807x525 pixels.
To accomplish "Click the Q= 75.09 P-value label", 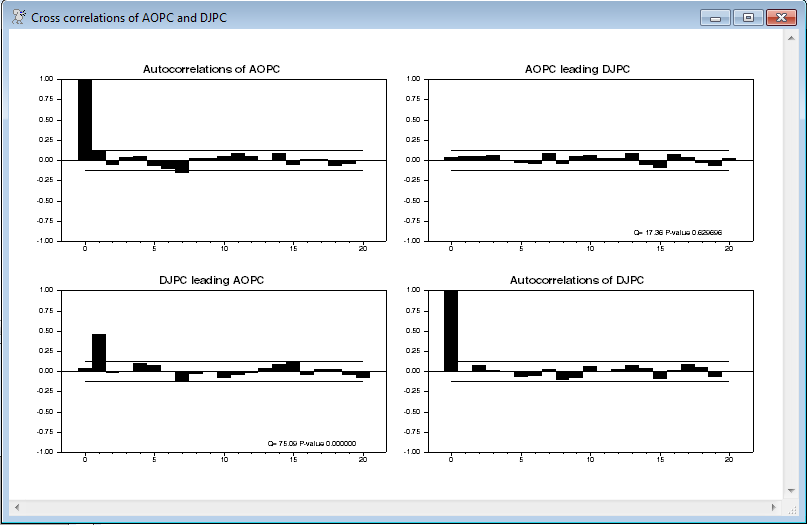I will pos(311,443).
